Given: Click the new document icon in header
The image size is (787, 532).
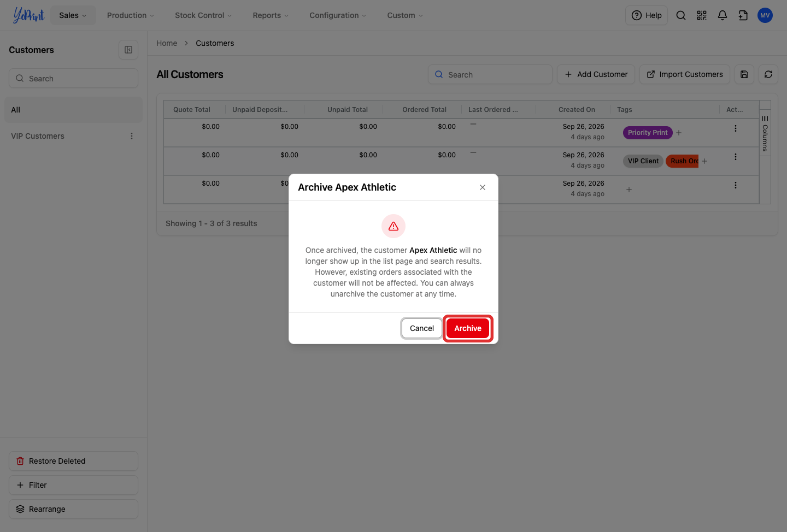Looking at the screenshot, I should [743, 15].
